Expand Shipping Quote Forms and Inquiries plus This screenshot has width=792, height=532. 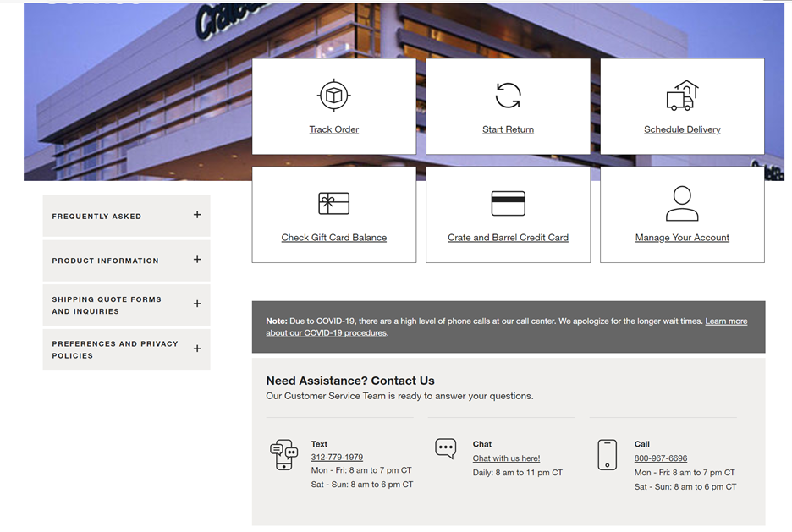tap(197, 304)
